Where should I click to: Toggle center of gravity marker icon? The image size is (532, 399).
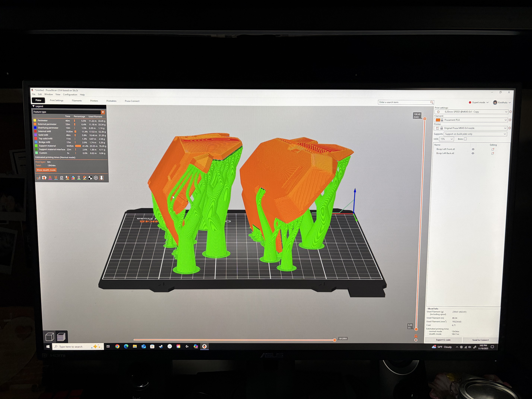pos(90,178)
